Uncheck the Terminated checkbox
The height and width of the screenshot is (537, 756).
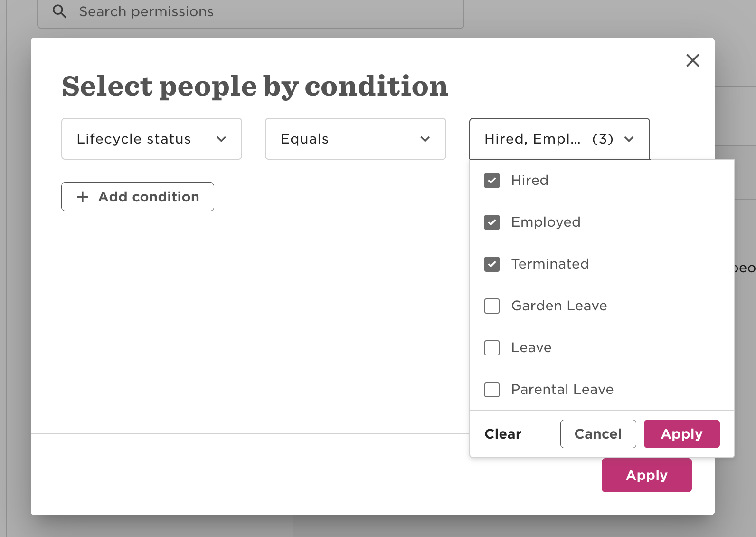tap(492, 264)
